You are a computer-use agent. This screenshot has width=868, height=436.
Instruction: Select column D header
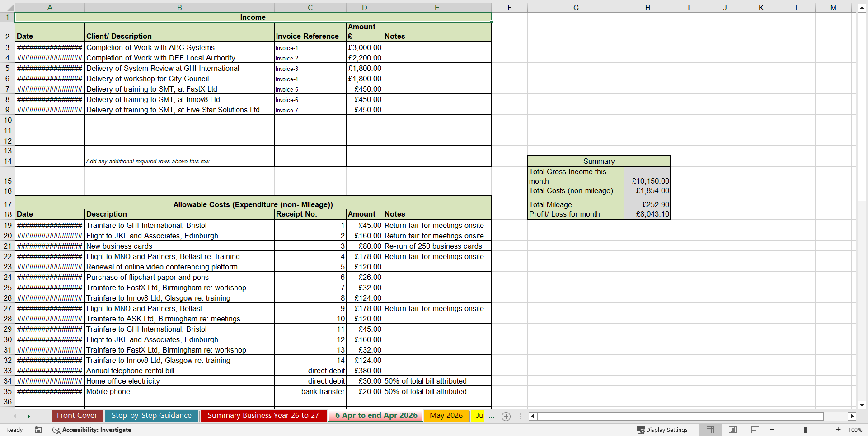[365, 8]
